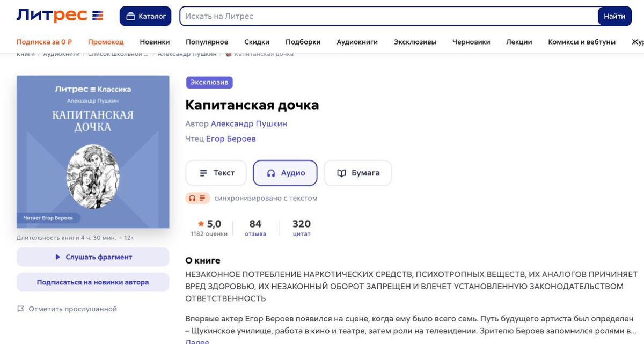Select the Бумага paper format

(x=357, y=173)
